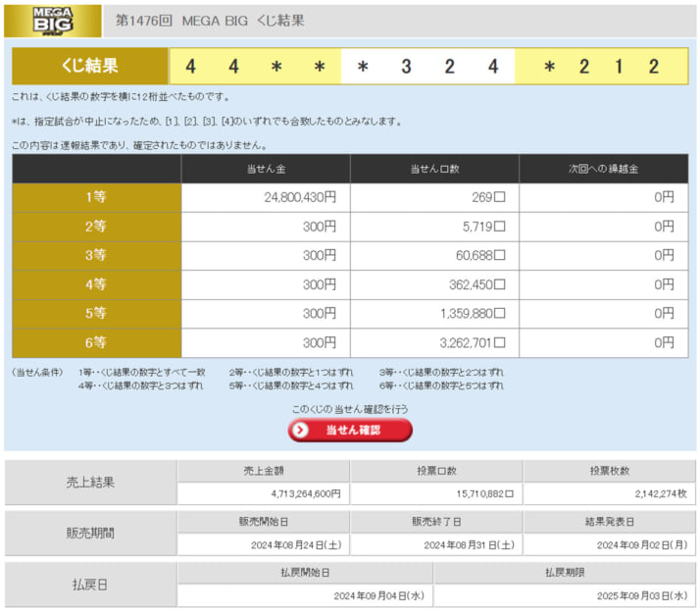Click the sales amount 4,713,264,600円
Image resolution: width=700 pixels, height=614 pixels.
306,494
